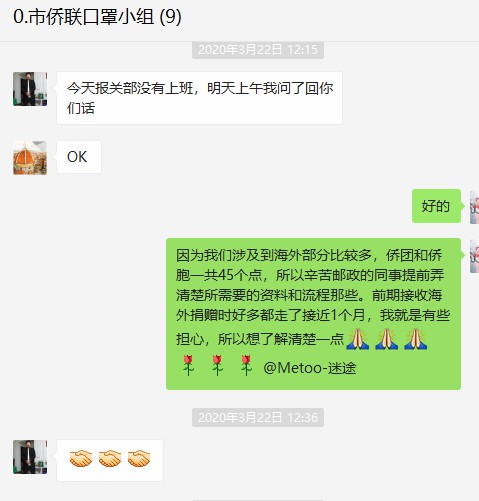Viewport: 479px width, 501px height.
Task: Click the first handshake emoji
Action: pos(81,459)
